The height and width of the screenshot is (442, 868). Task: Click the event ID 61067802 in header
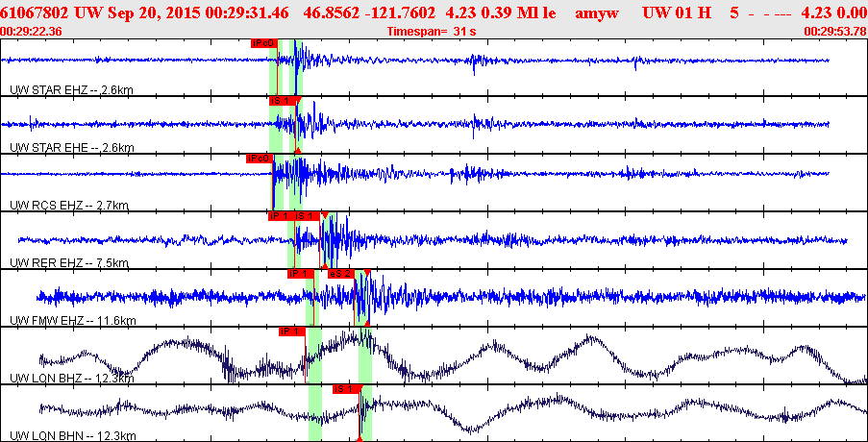click(x=35, y=12)
